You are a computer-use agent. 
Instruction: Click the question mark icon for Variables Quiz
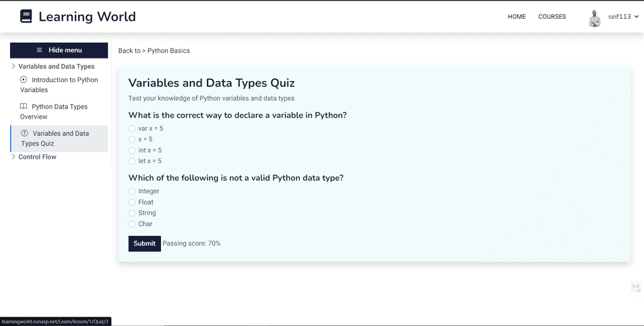[25, 133]
